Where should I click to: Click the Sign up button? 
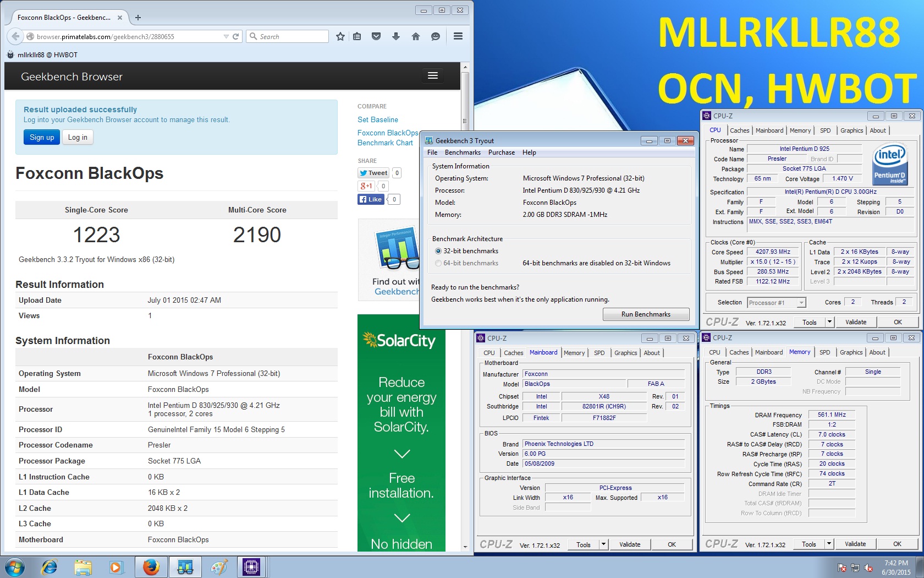(x=42, y=138)
